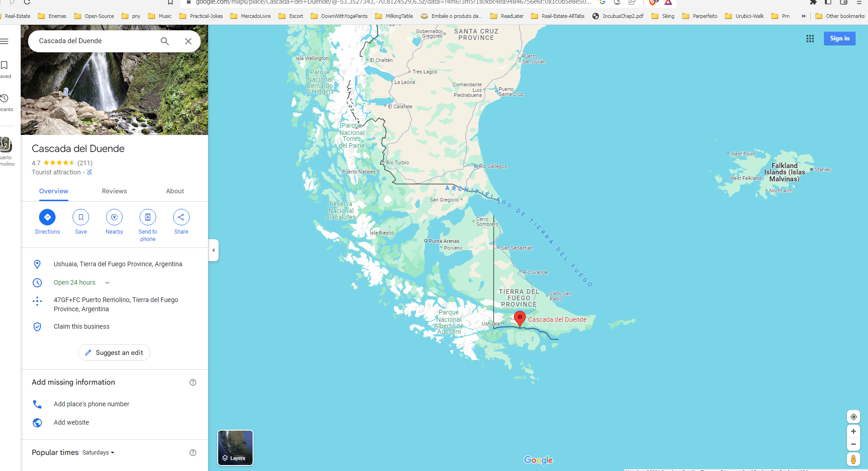This screenshot has width=868, height=471.
Task: Open the Share icon
Action: click(181, 217)
